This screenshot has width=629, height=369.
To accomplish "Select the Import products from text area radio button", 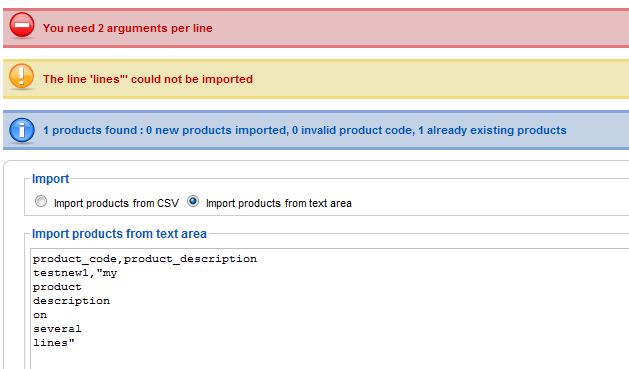I will click(x=193, y=201).
